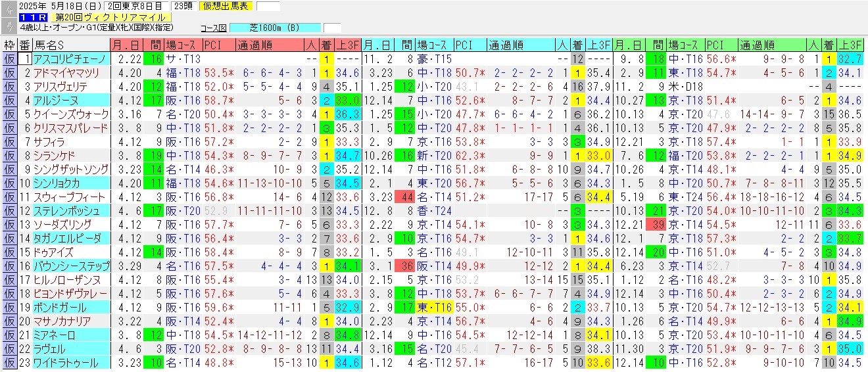Screen dimensions: 868x372
Task: Click the 仮想出馬表 yellow label
Action: [228, 7]
